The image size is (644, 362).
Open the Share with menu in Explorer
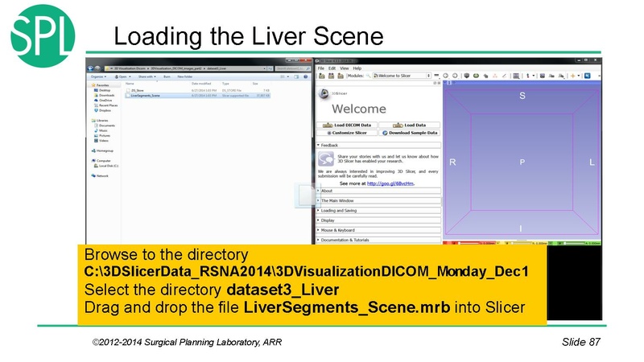click(147, 76)
